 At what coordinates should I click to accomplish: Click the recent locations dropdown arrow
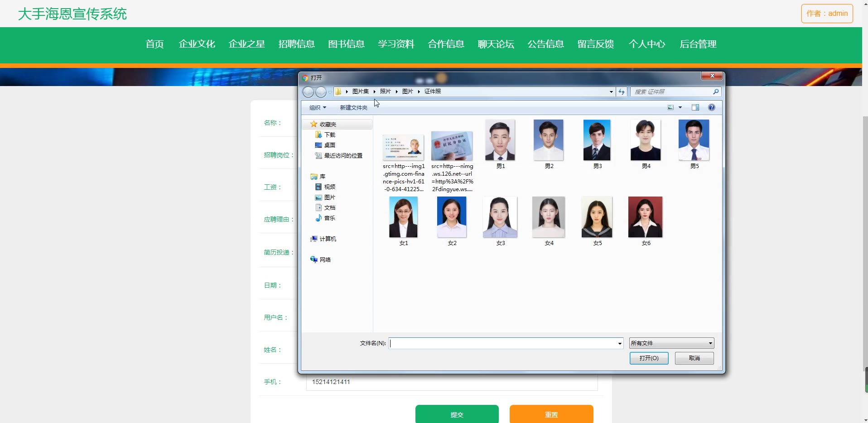[x=330, y=92]
